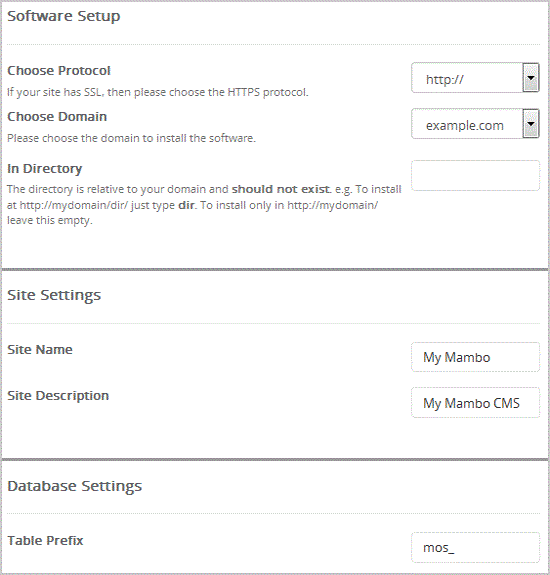Click the Software Setup section heading
The image size is (550, 575).
[x=64, y=16]
